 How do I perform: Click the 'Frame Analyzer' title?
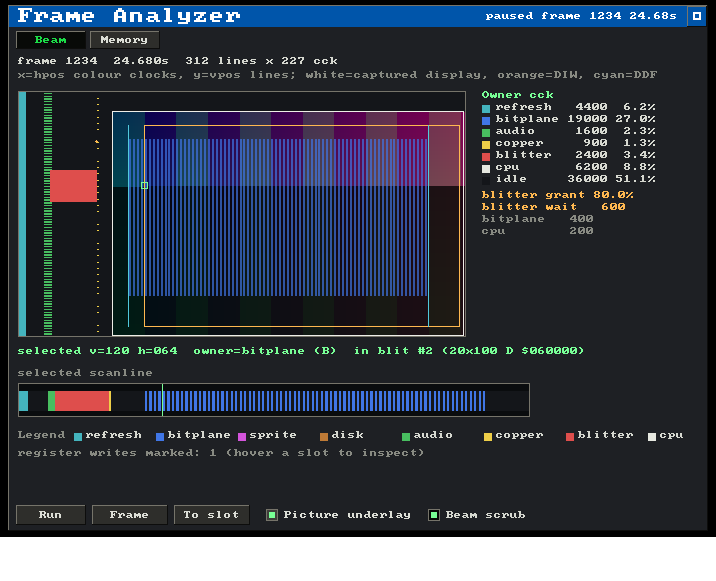129,16
